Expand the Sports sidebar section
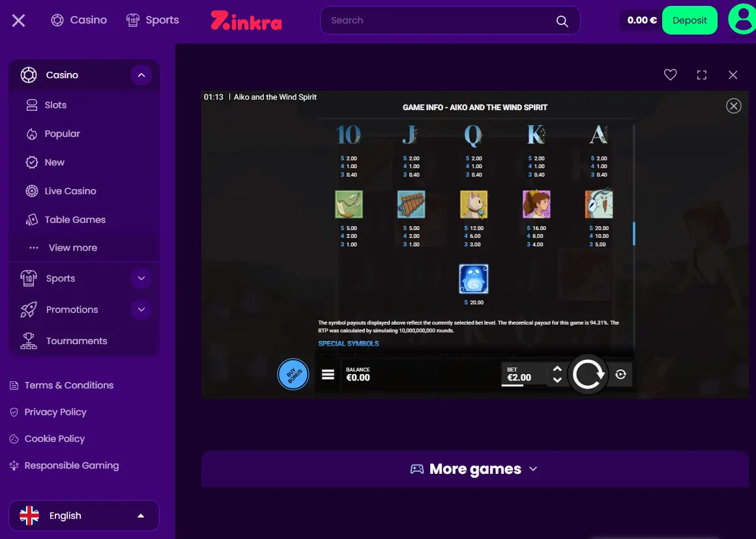This screenshot has width=756, height=539. click(141, 278)
